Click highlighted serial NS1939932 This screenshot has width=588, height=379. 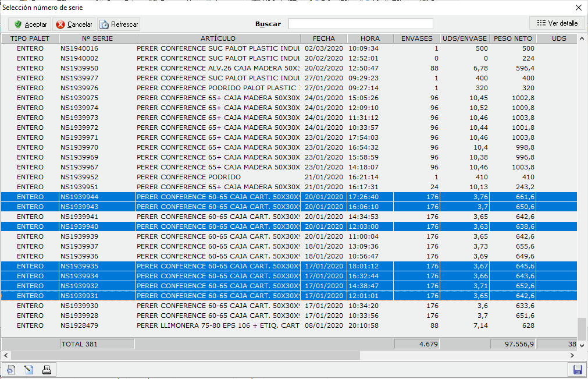[79, 286]
